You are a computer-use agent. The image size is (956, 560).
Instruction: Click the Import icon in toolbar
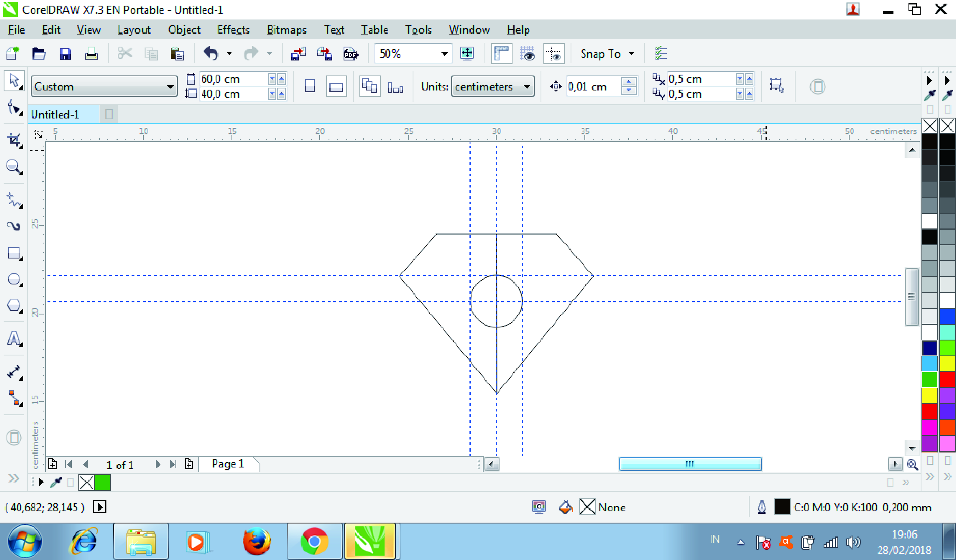coord(298,54)
